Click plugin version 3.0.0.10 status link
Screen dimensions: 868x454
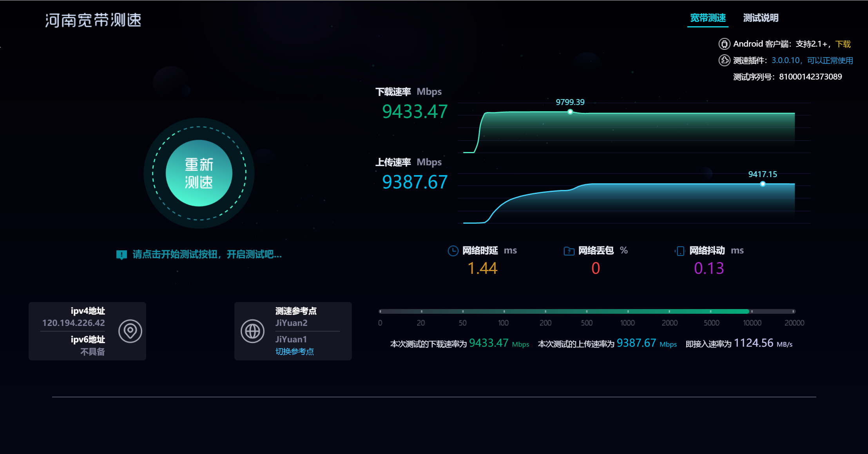tap(812, 60)
